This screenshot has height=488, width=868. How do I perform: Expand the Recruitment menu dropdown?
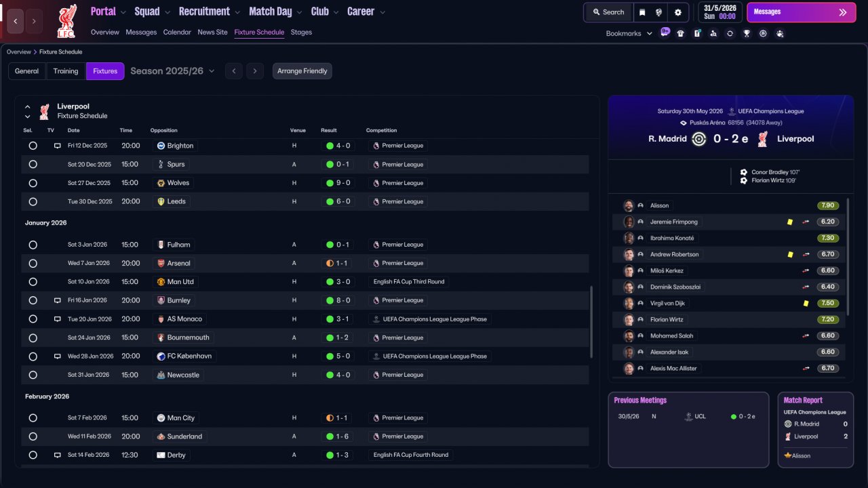[237, 12]
